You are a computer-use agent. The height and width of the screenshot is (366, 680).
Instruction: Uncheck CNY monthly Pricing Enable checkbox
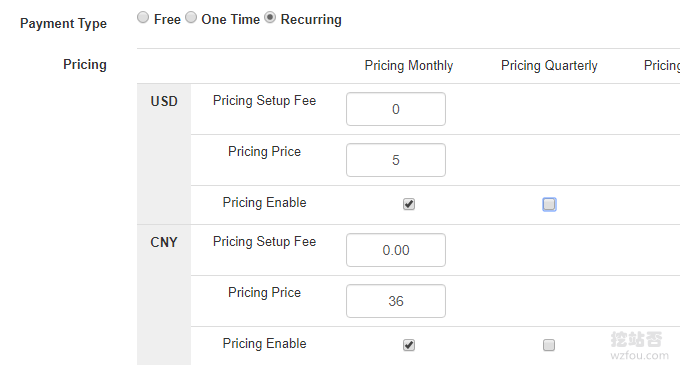tap(409, 345)
